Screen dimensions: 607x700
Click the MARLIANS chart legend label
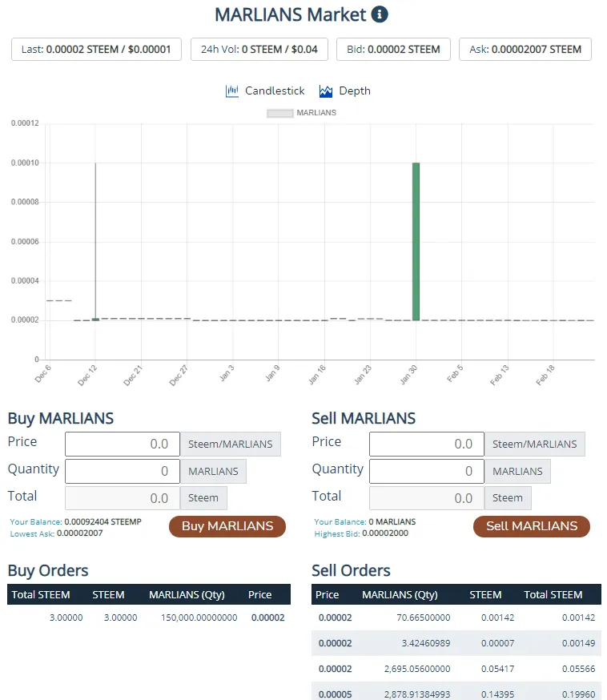pyautogui.click(x=316, y=113)
